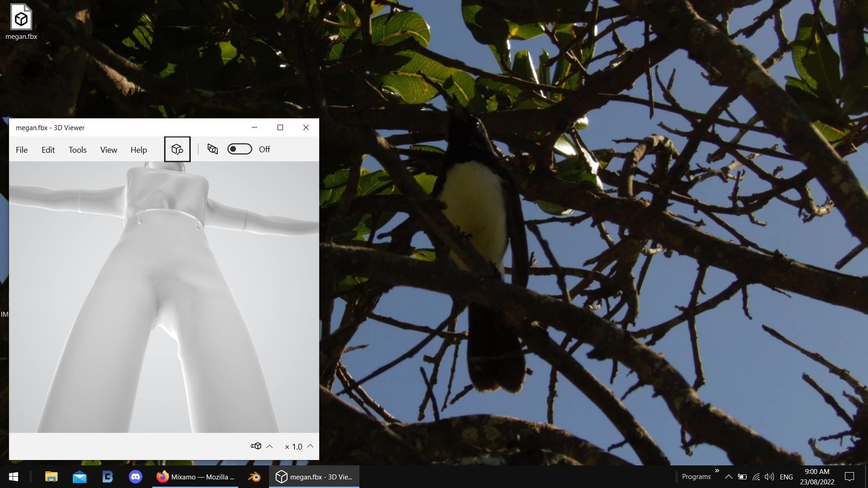
Task: Switch to Mixamo Firefox window
Action: click(x=195, y=477)
